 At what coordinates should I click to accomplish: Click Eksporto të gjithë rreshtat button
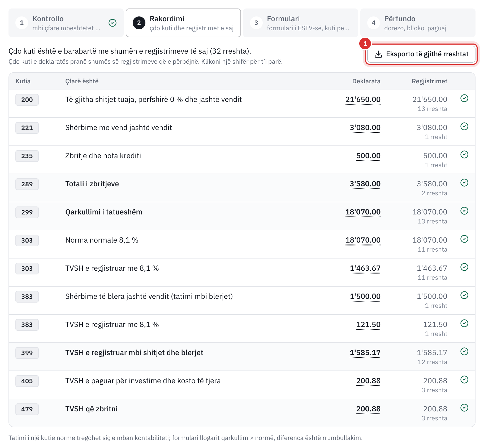421,54
